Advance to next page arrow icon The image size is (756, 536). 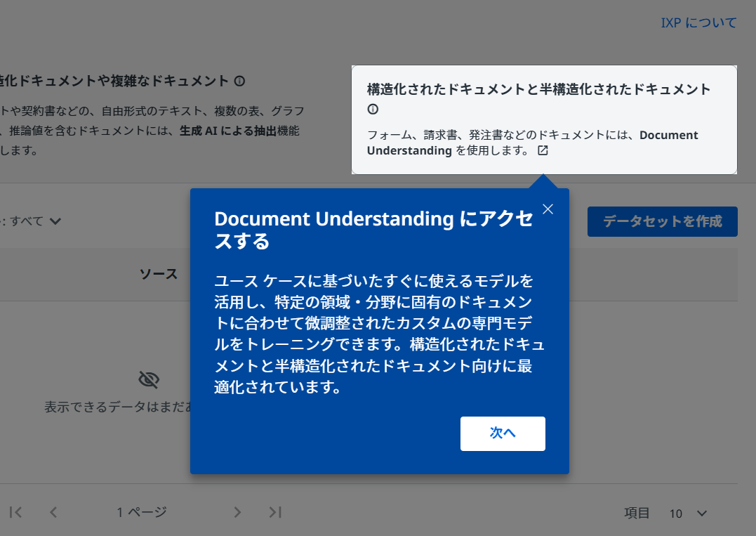tap(237, 512)
